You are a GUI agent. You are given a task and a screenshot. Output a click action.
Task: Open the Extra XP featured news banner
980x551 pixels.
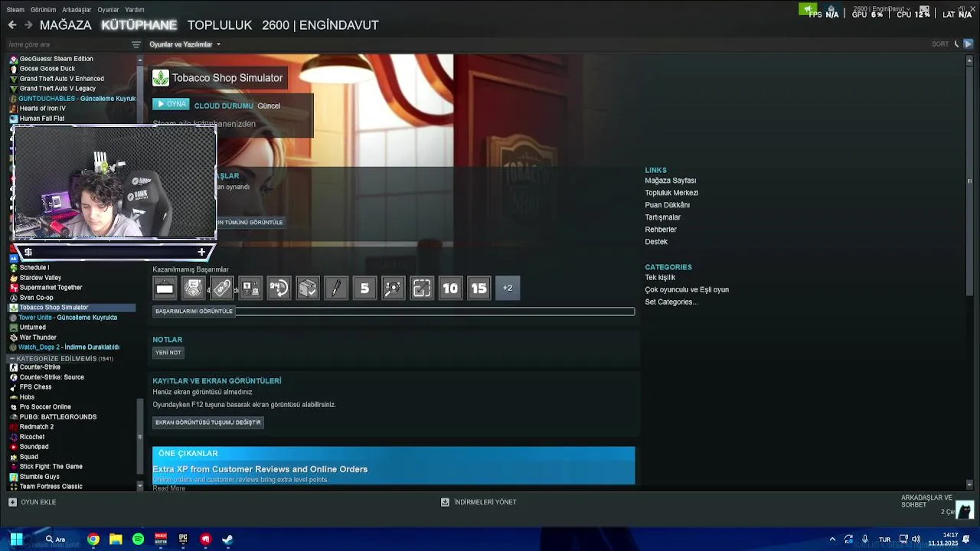tap(394, 465)
